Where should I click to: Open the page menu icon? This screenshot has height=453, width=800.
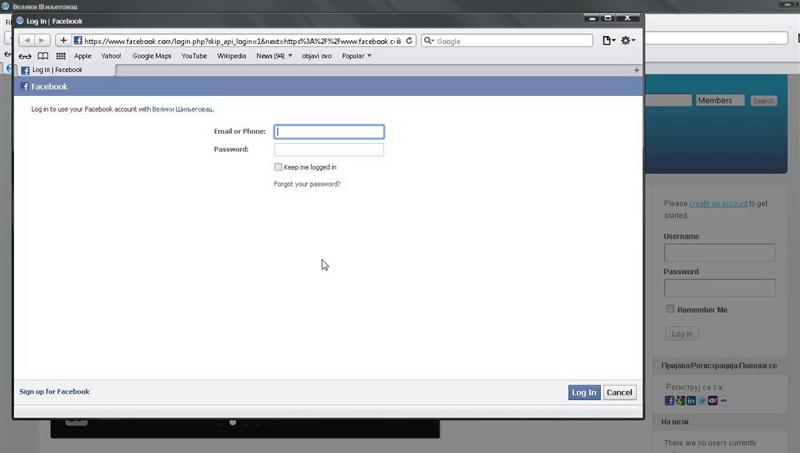click(x=609, y=40)
